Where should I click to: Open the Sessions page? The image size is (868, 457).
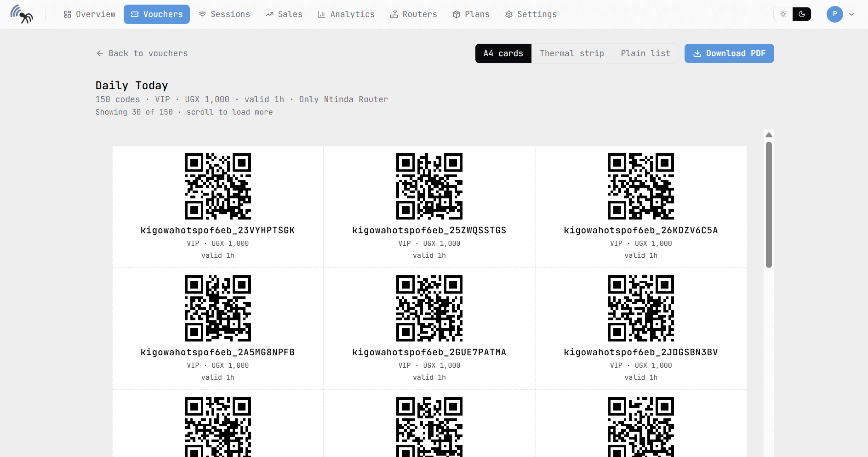[224, 14]
